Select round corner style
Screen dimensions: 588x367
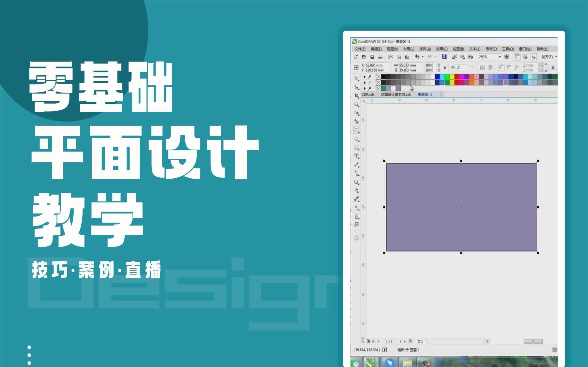tap(501, 67)
